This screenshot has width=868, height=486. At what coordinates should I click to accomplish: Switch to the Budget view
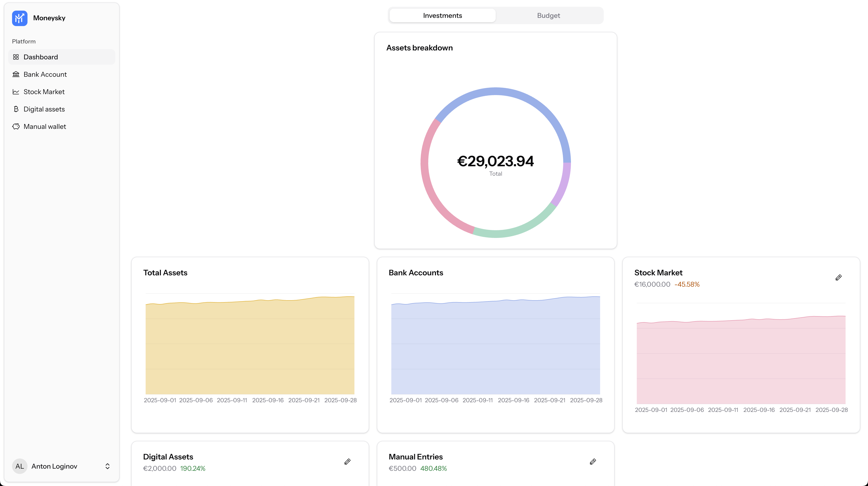(548, 15)
